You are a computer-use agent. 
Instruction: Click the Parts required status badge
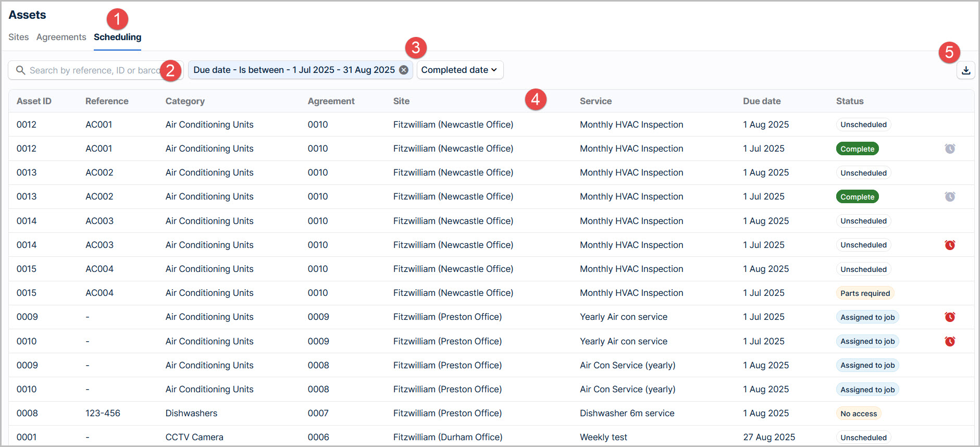865,293
